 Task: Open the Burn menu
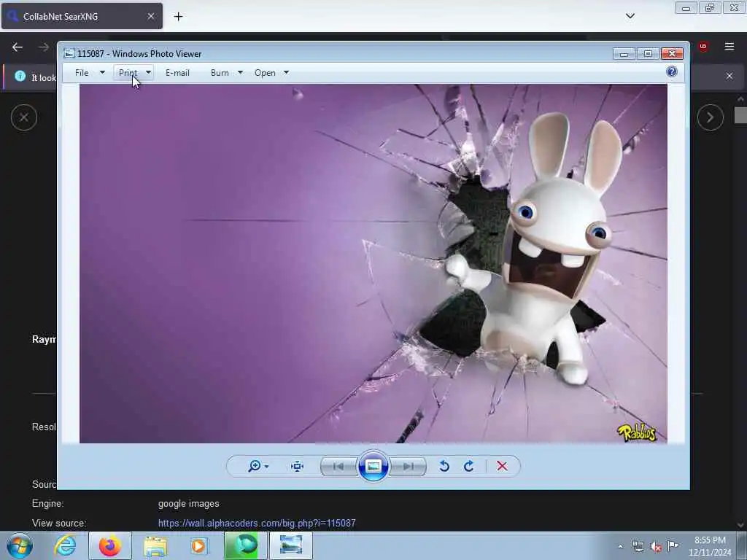(220, 73)
